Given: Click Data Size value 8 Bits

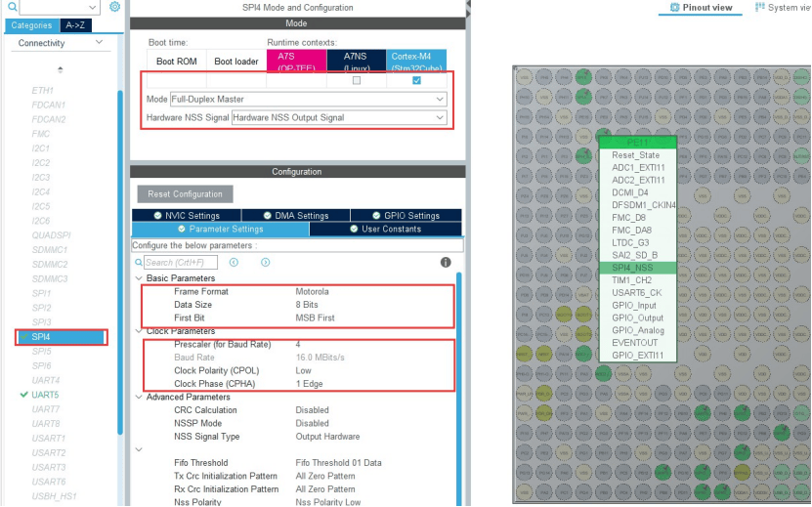Looking at the screenshot, I should coord(307,305).
